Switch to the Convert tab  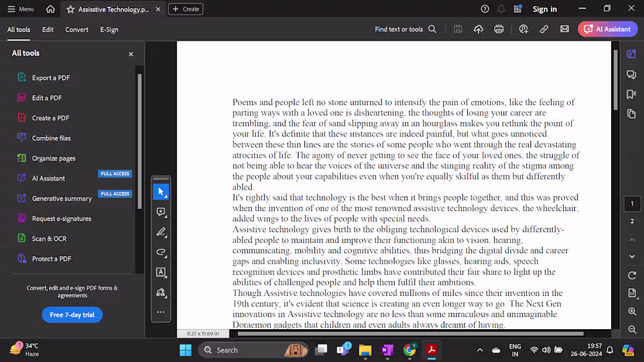(x=77, y=29)
